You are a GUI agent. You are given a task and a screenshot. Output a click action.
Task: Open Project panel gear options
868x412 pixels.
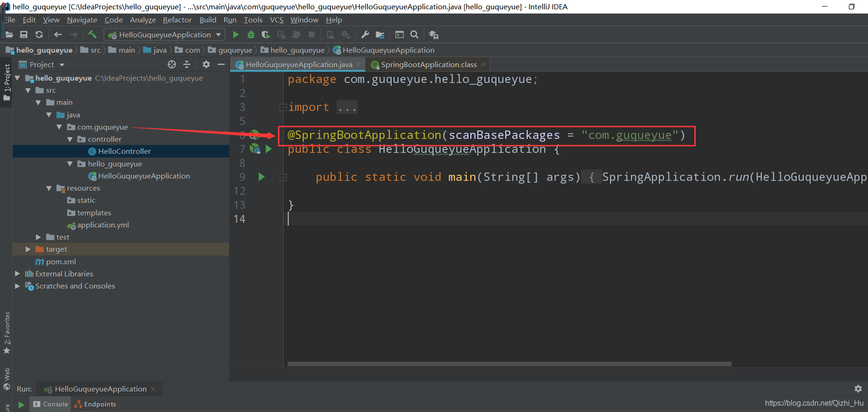click(206, 64)
